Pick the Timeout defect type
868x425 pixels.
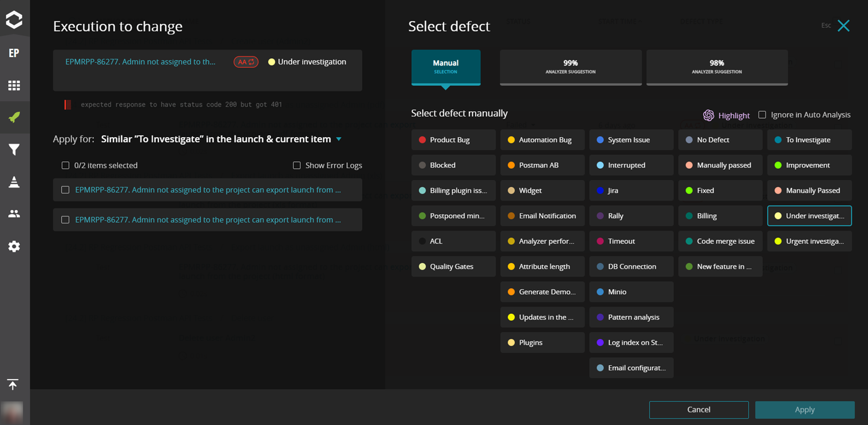tap(631, 241)
